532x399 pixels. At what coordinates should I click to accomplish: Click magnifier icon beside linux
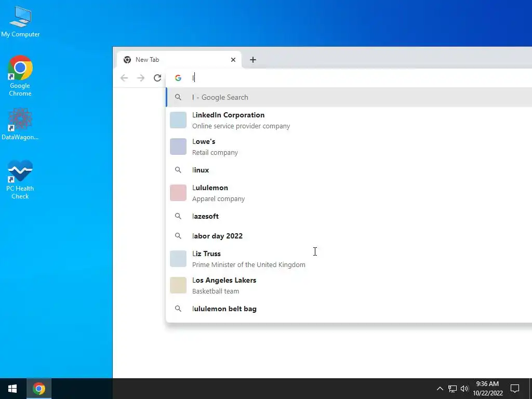point(178,170)
